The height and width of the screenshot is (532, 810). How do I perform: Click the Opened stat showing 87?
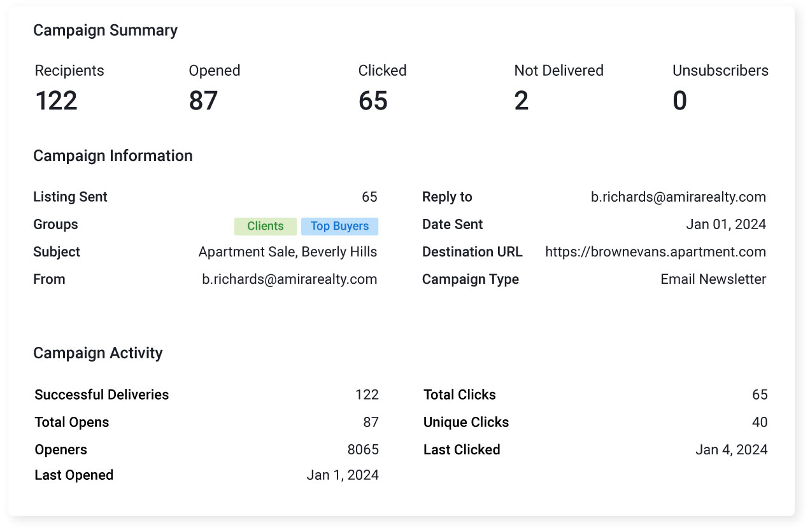coord(204,101)
